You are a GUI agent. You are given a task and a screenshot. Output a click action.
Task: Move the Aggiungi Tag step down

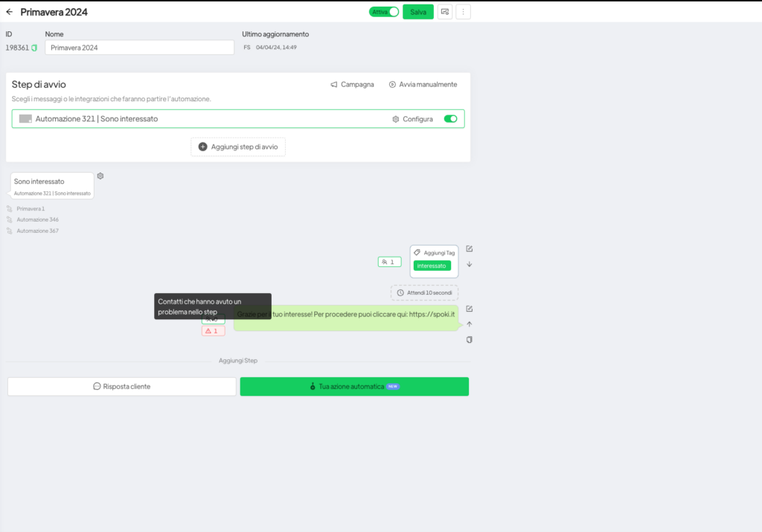tap(469, 264)
